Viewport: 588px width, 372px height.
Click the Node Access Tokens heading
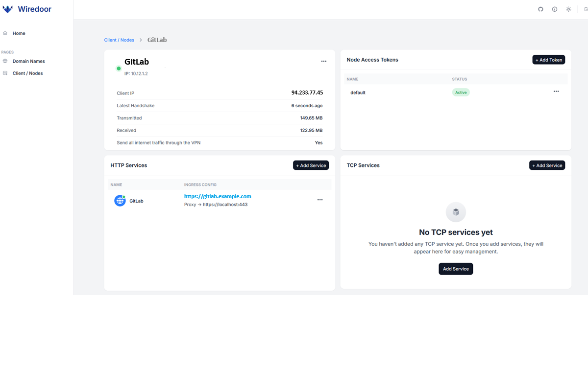pos(372,60)
